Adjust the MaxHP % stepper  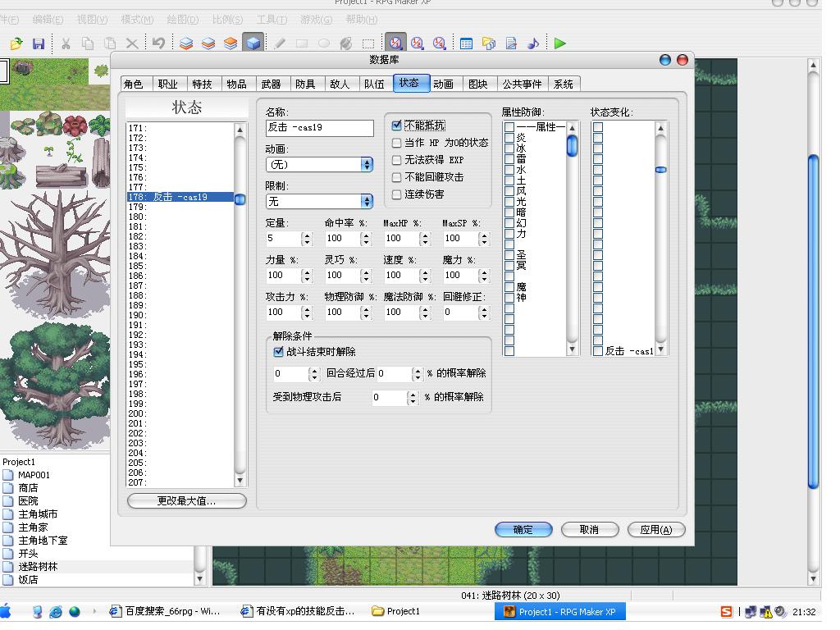[x=425, y=239]
